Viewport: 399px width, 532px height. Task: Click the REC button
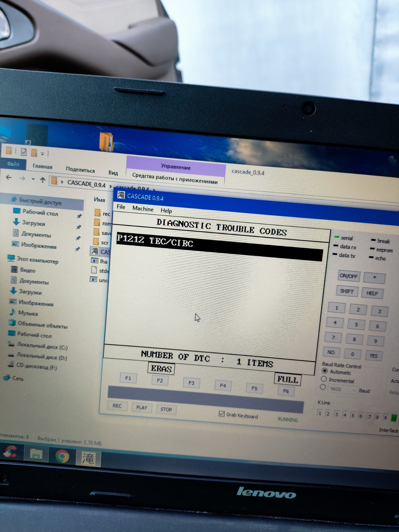117,406
